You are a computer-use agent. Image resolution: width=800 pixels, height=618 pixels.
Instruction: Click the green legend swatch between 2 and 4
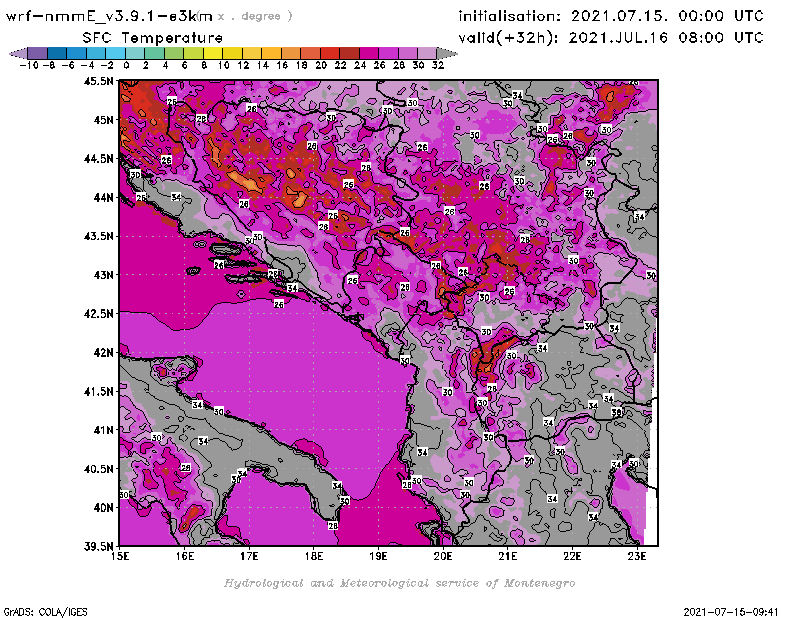coord(154,53)
